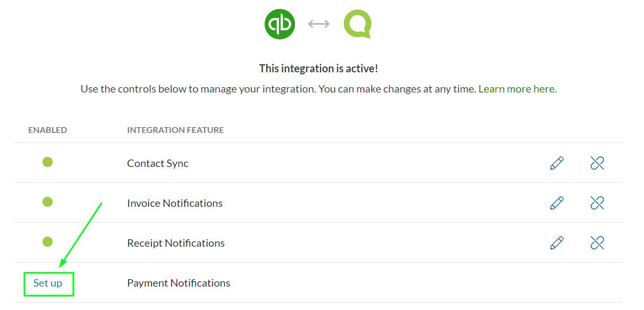This screenshot has height=310, width=644.
Task: Edit the Contact Sync integration feature
Action: click(557, 163)
